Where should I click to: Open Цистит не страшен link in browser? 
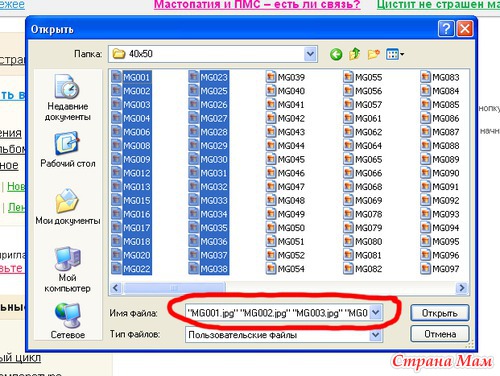click(438, 5)
